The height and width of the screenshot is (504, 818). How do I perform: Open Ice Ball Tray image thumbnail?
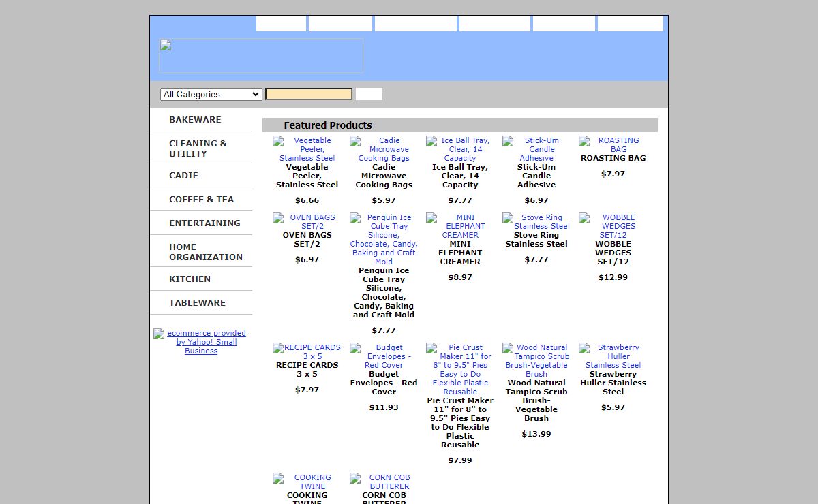click(460, 149)
